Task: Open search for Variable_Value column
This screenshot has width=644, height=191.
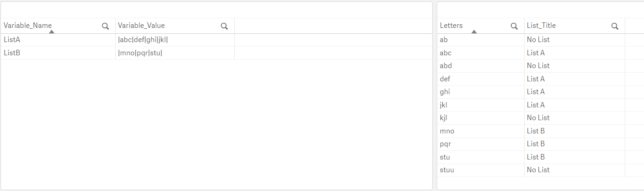Action: (x=224, y=26)
